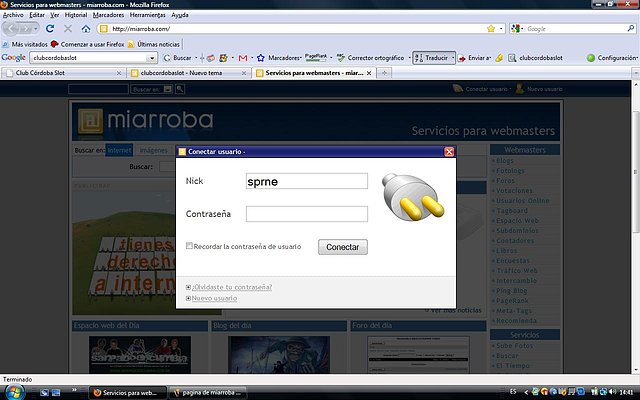Open the Buscar en dropdown on site bar
This screenshot has width=640, height=400.
tap(167, 89)
